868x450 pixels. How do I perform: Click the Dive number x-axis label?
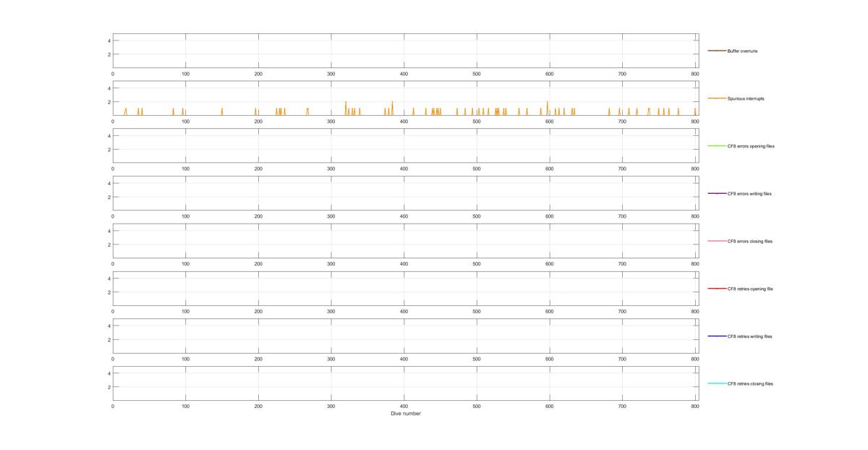tap(406, 414)
